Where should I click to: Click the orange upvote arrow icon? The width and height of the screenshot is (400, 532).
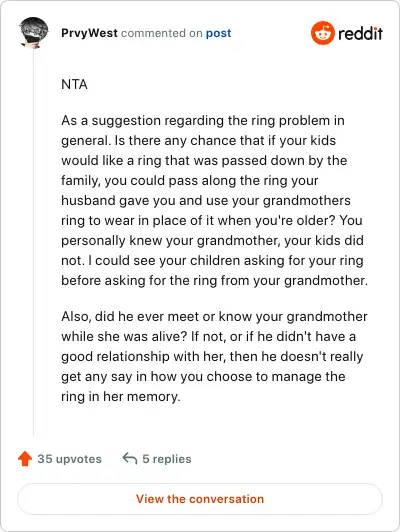tap(25, 459)
